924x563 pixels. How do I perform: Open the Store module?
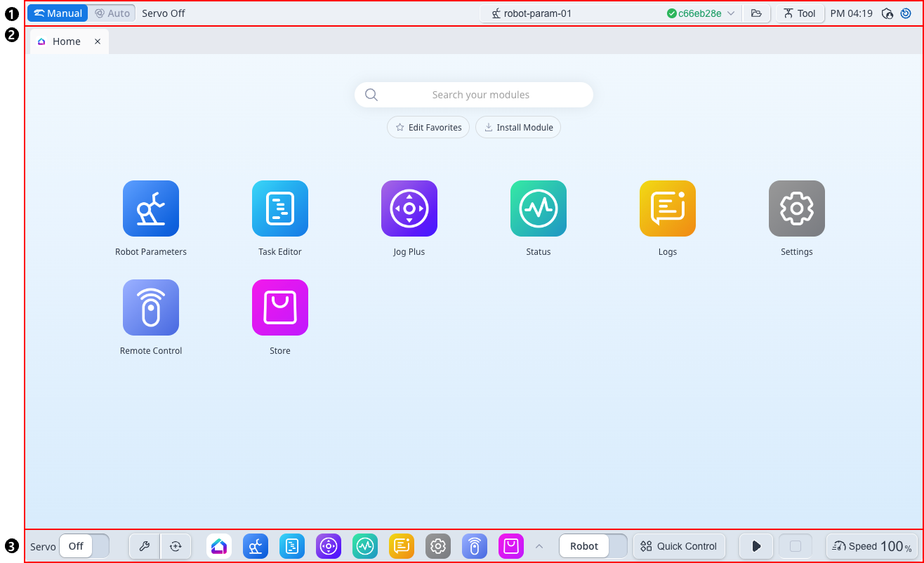pos(280,307)
